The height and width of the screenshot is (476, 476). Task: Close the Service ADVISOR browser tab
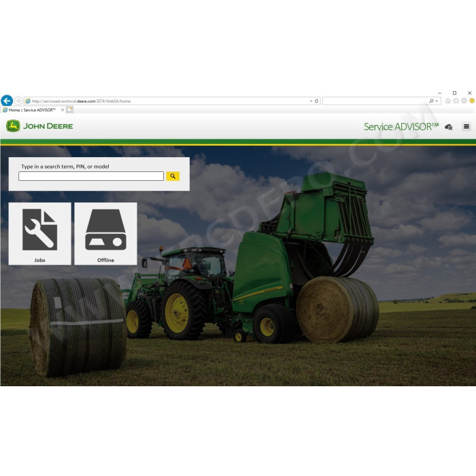[x=63, y=110]
